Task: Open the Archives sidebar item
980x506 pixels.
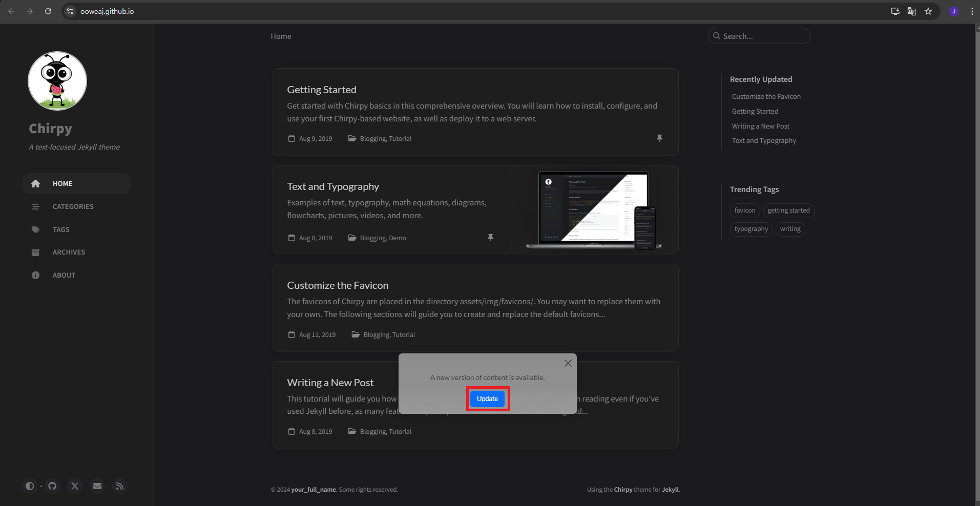Action: 69,252
